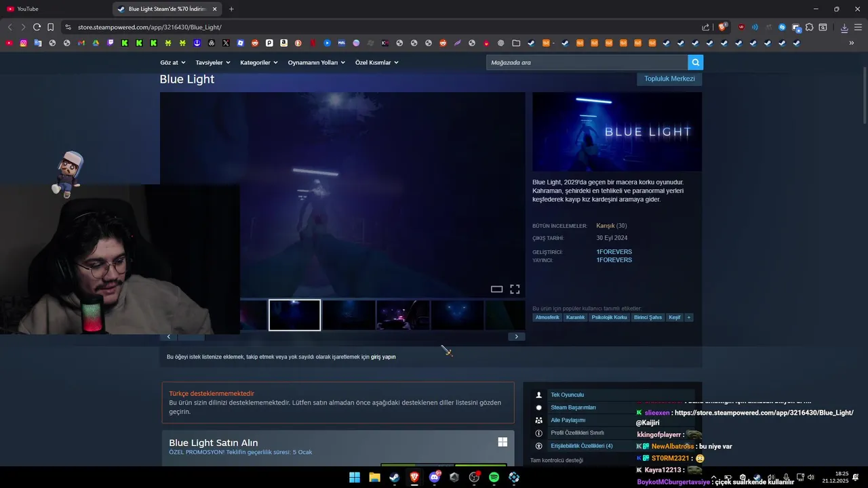868x488 pixels.
Task: Click the Mağazada ara search field
Action: pyautogui.click(x=587, y=62)
